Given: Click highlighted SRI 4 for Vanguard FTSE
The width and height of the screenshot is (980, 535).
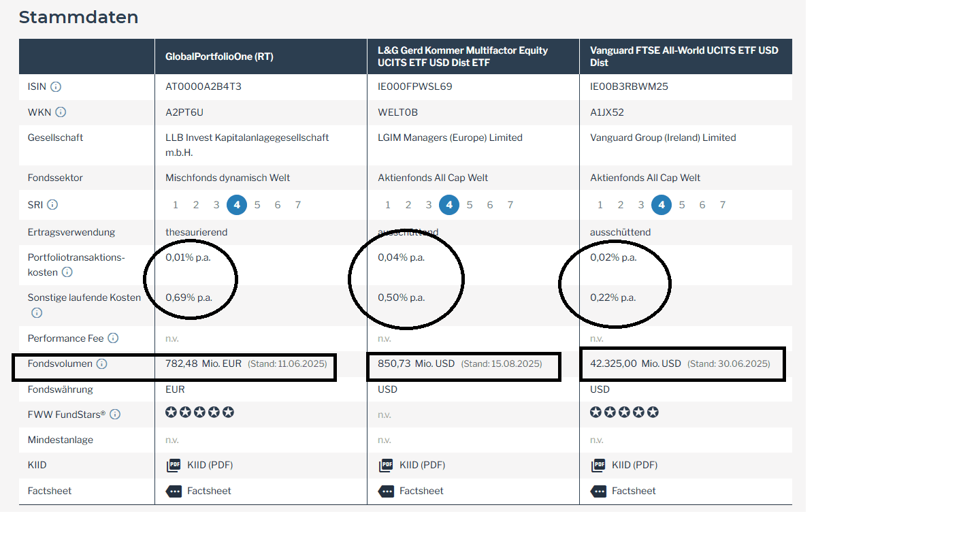Looking at the screenshot, I should pos(661,205).
